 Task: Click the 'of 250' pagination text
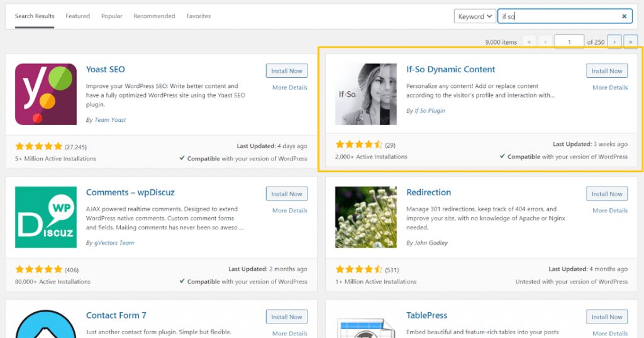tap(596, 42)
